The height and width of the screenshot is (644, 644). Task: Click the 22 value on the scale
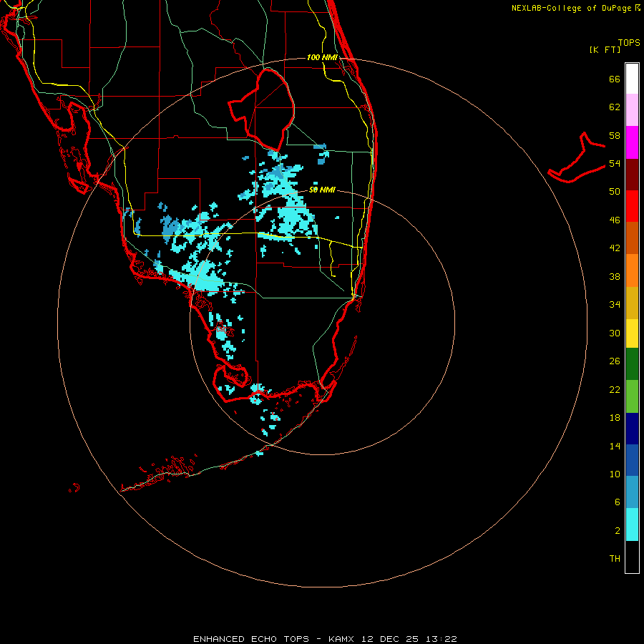click(615, 389)
